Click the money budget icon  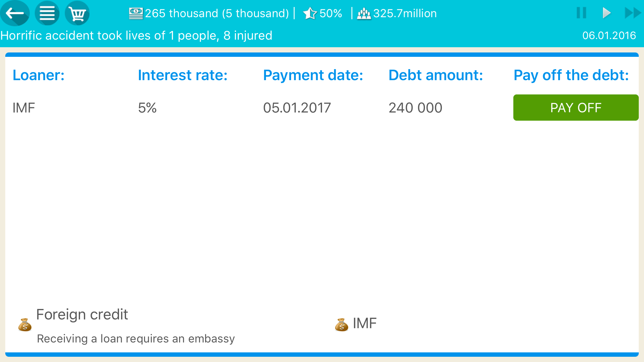136,13
